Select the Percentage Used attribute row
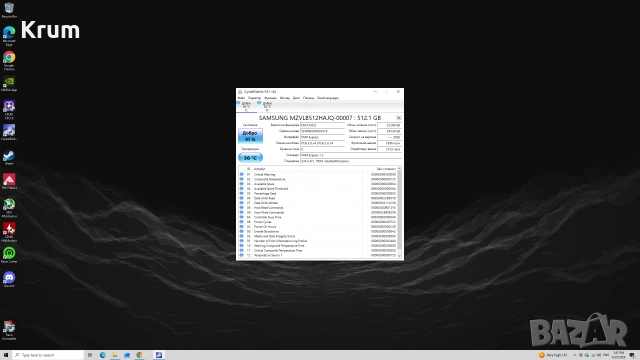The image size is (640, 360). 318,193
